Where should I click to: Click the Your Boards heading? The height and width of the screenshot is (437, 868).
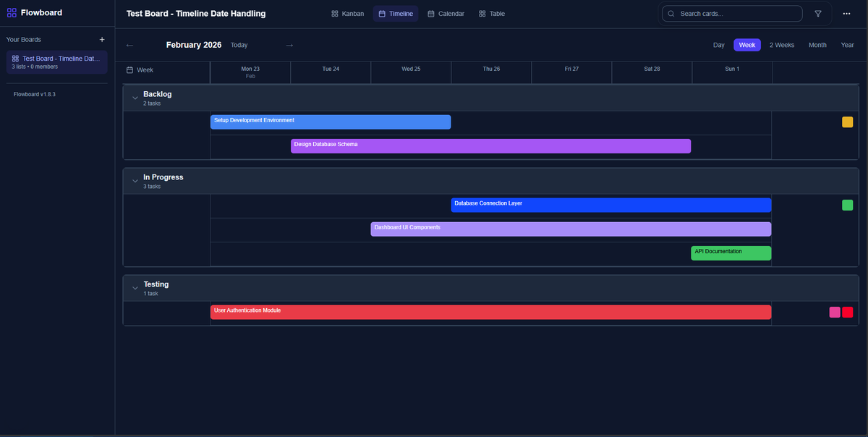24,40
